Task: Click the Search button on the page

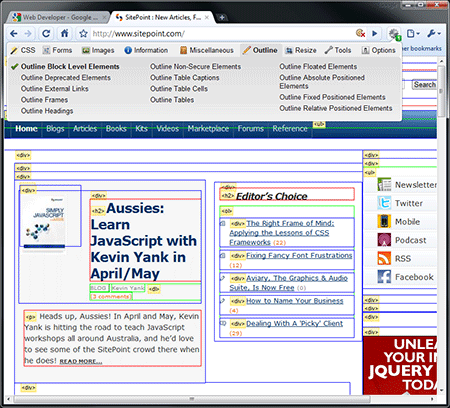Action: 425,85
